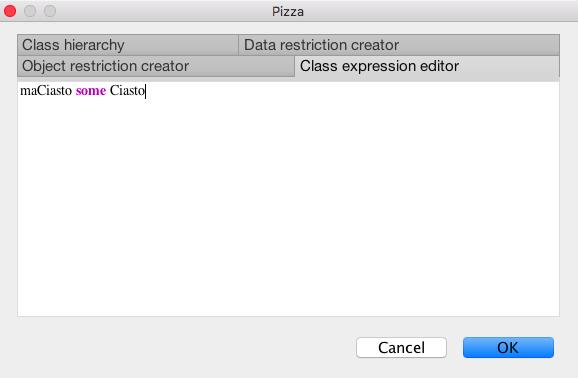Viewport: 578px width, 378px height.
Task: Place the caret after the text Ciasto
Action: (x=146, y=91)
